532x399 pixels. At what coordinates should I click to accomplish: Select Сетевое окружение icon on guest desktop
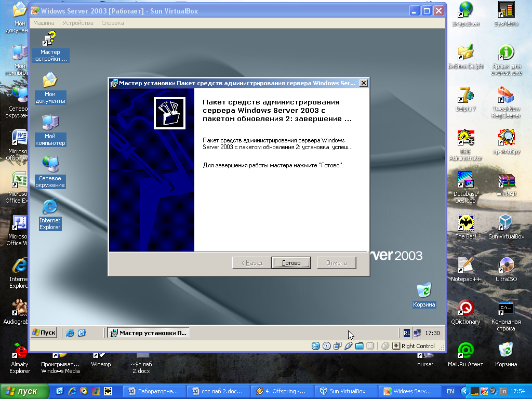(x=50, y=172)
